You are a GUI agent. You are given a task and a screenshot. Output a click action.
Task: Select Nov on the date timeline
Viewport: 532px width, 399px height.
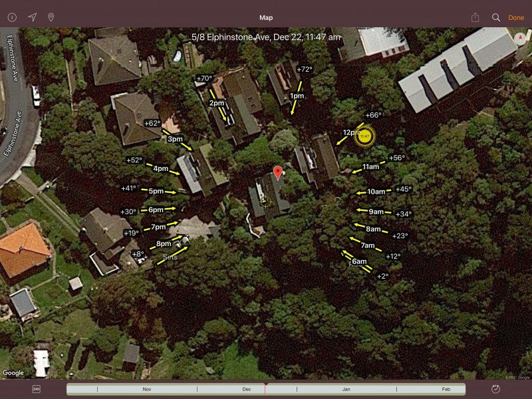click(147, 389)
